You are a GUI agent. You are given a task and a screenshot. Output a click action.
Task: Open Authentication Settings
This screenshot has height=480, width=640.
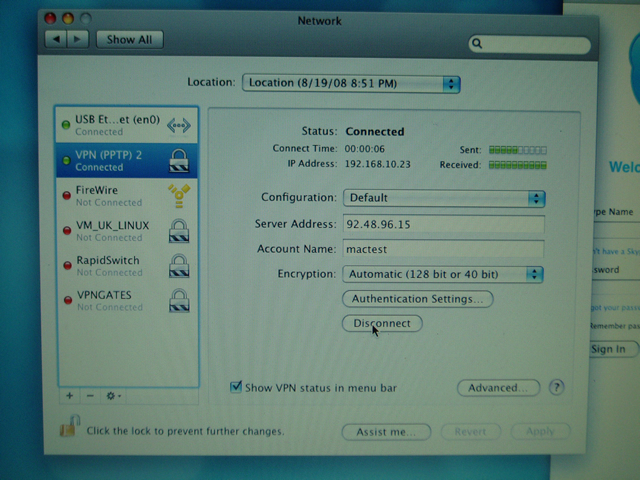tap(418, 299)
